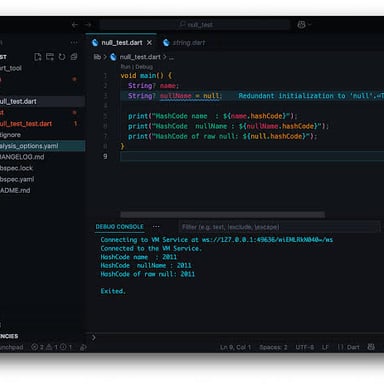Image resolution: width=384 pixels, height=384 pixels.
Task: Click the 'Exited.' console message
Action: pos(113,291)
